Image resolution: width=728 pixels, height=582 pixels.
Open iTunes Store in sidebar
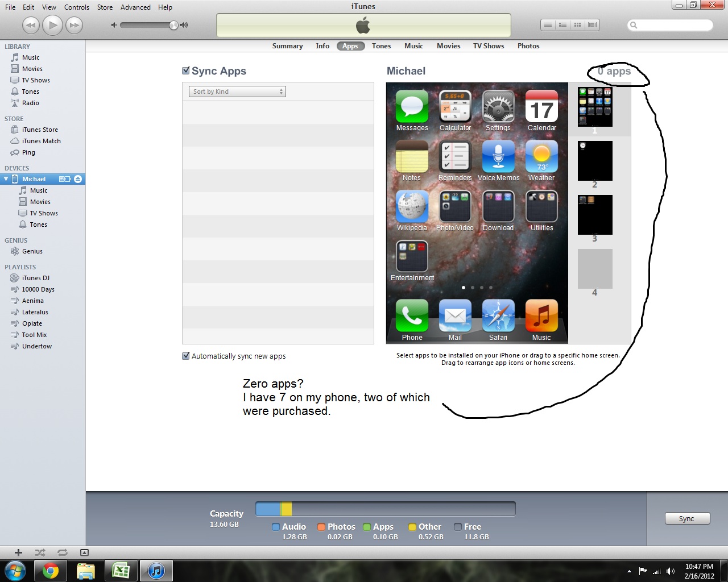(x=40, y=130)
